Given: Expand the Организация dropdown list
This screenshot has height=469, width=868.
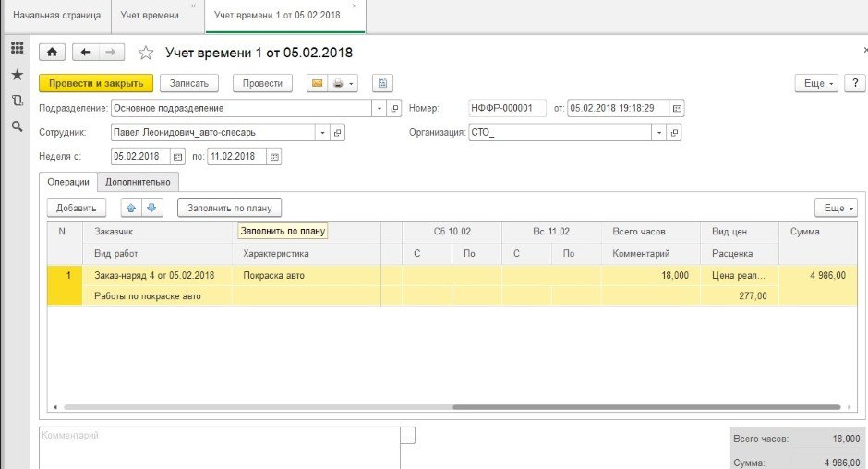Looking at the screenshot, I should coord(659,133).
